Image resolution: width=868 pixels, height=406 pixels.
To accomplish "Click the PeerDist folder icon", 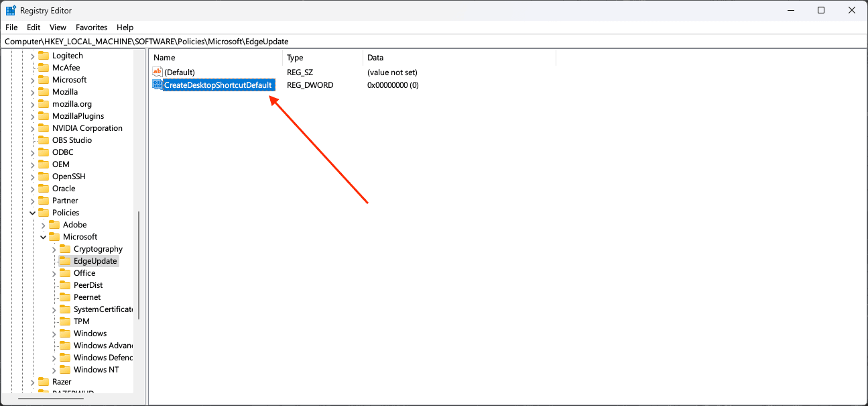I will (x=65, y=285).
